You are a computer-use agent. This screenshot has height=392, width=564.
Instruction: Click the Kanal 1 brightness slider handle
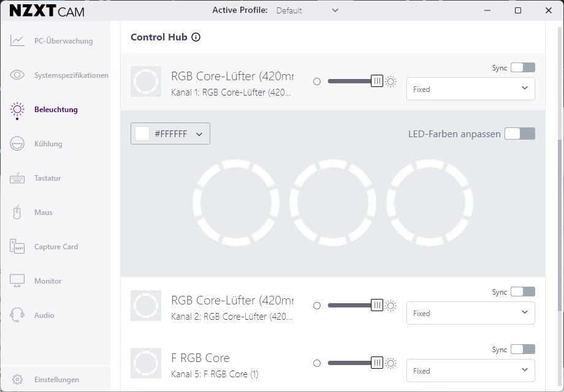(377, 81)
